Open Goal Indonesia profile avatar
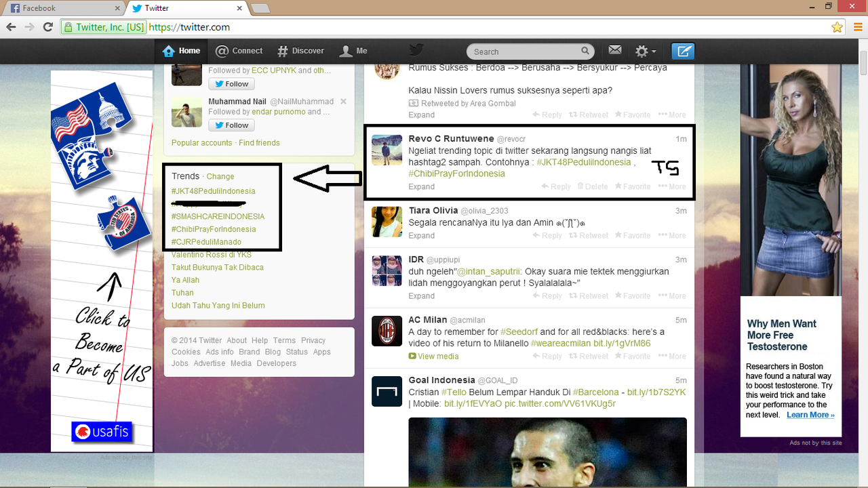This screenshot has width=868, height=488. [387, 391]
